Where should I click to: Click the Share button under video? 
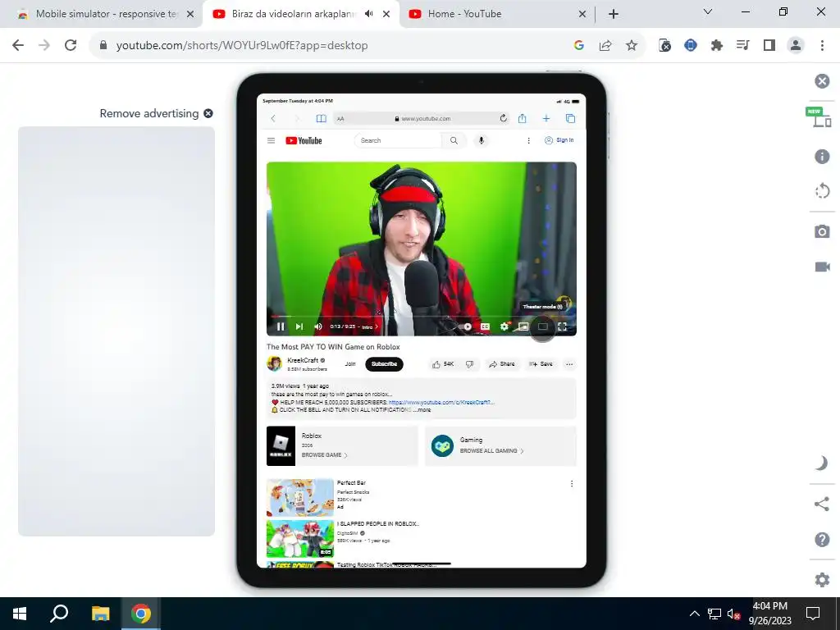pos(501,364)
